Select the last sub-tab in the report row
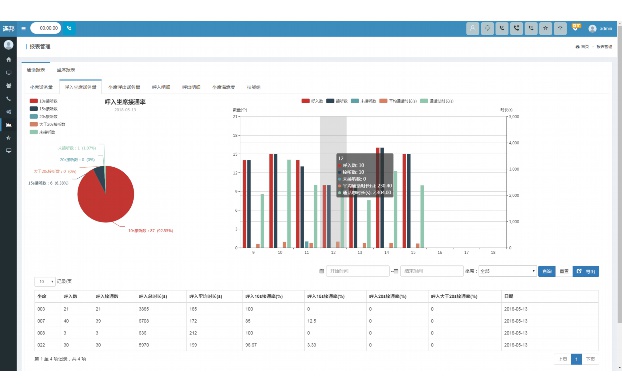The height and width of the screenshot is (392, 622). 253,87
